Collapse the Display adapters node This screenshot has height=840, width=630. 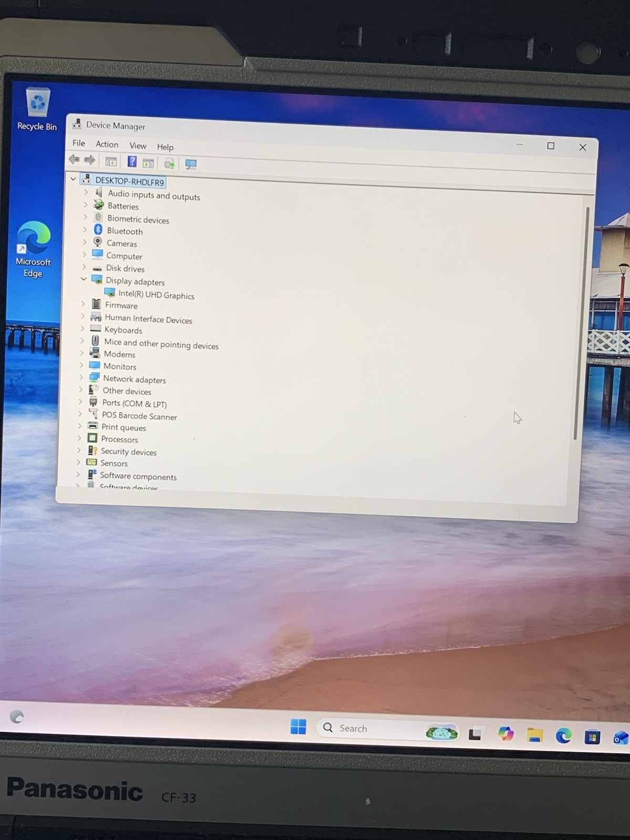(x=83, y=279)
